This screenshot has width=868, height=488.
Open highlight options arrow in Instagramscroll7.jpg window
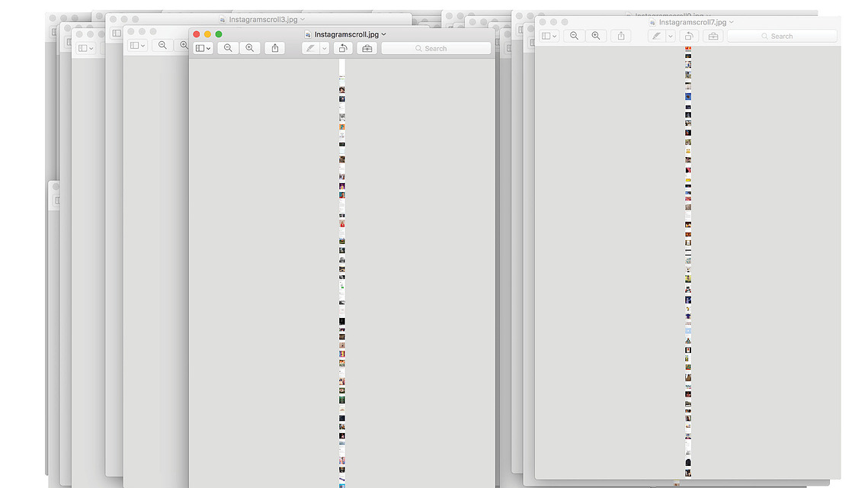[x=671, y=36]
